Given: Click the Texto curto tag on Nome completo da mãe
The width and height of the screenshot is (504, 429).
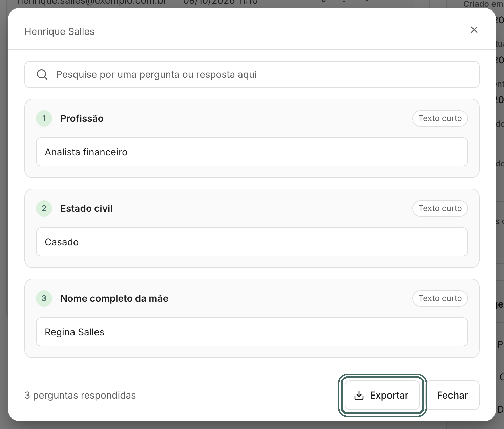Looking at the screenshot, I should [x=440, y=298].
